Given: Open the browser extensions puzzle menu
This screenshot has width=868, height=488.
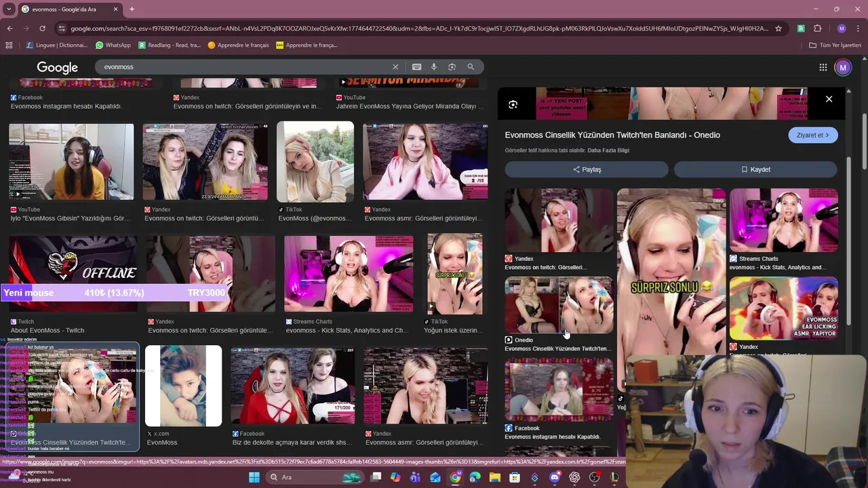Looking at the screenshot, I should (817, 28).
